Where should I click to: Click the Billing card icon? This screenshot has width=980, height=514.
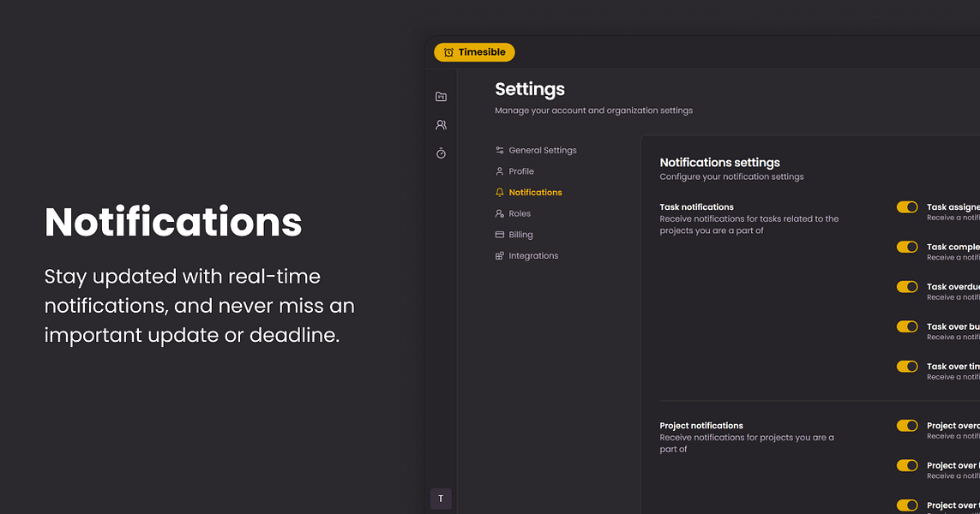point(499,235)
